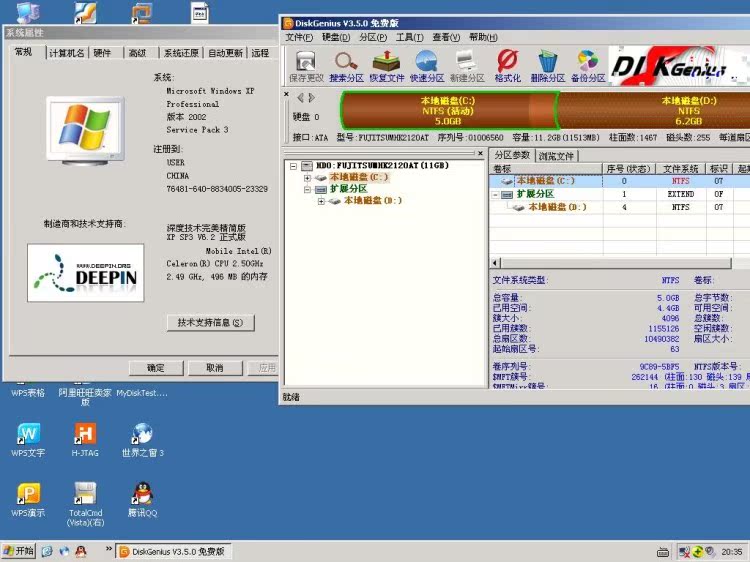Open the 分区(P) menu
The height and width of the screenshot is (562, 750).
(373, 37)
